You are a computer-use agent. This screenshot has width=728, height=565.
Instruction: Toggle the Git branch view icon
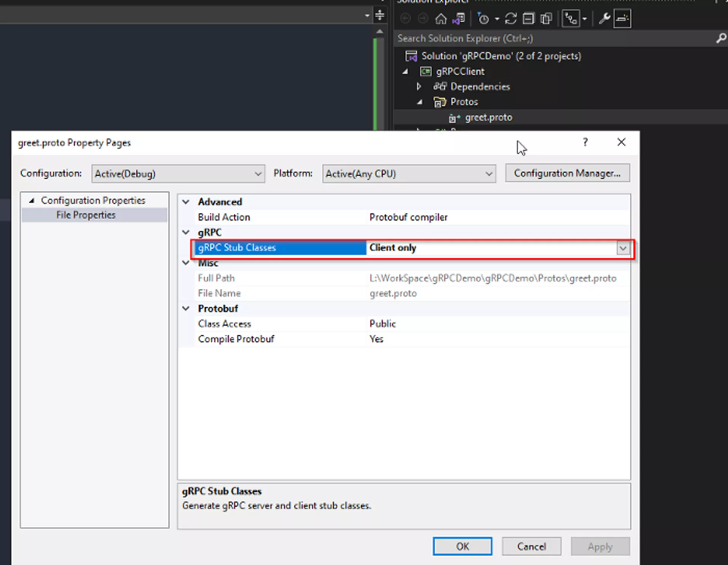click(571, 18)
